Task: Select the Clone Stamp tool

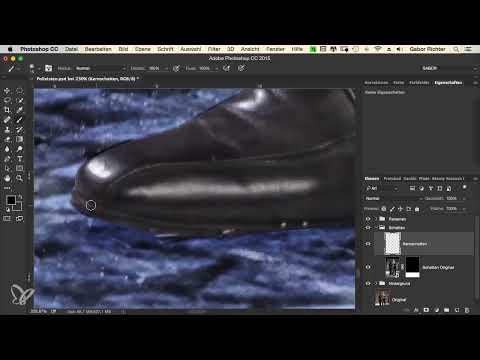Action: point(7,130)
